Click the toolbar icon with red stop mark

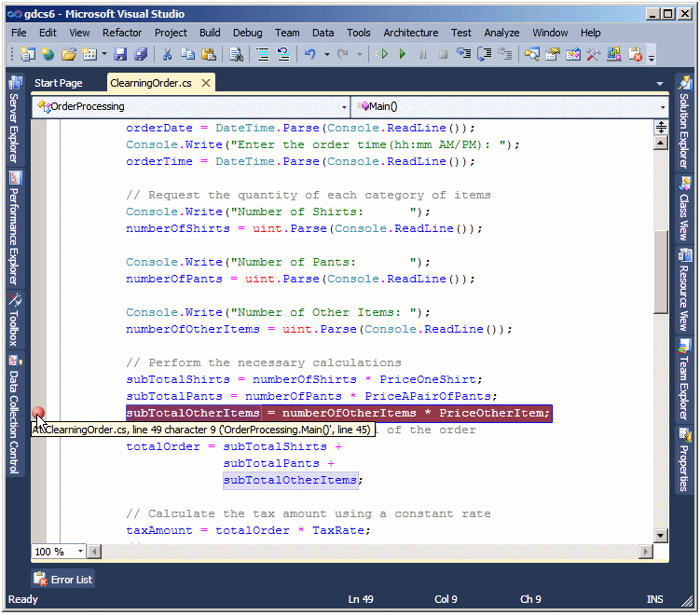coord(635,54)
